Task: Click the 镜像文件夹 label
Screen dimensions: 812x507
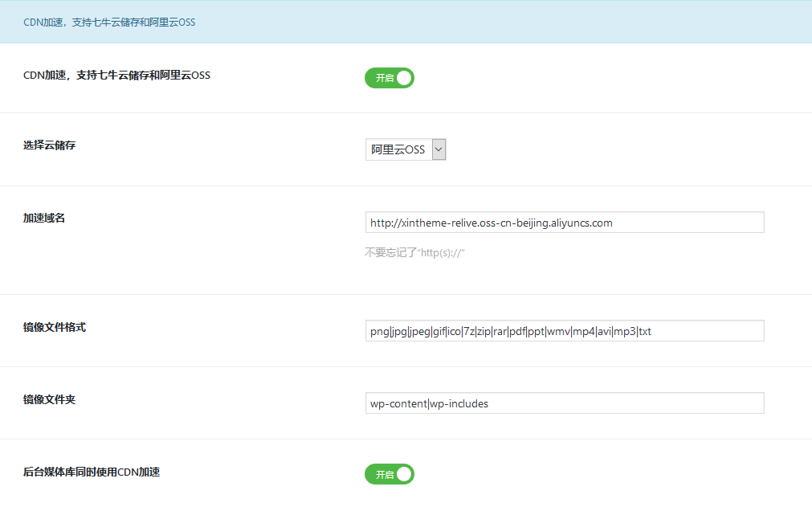Action: click(50, 399)
